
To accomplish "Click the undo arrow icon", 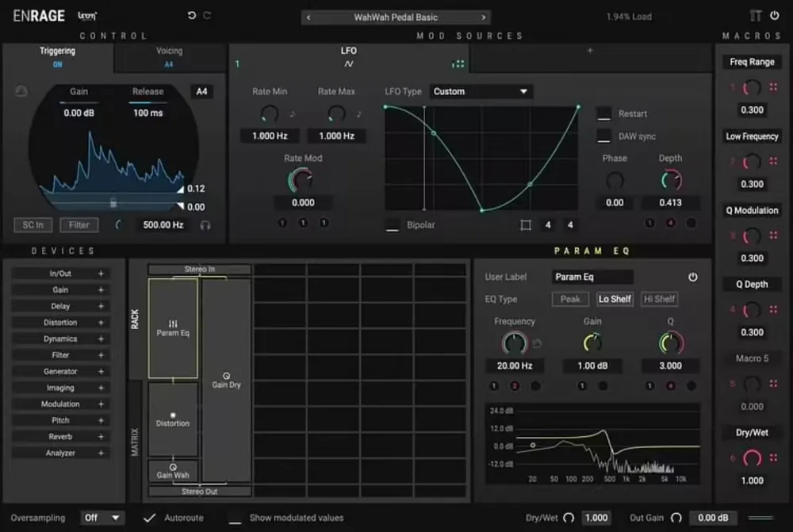I will 192,16.
